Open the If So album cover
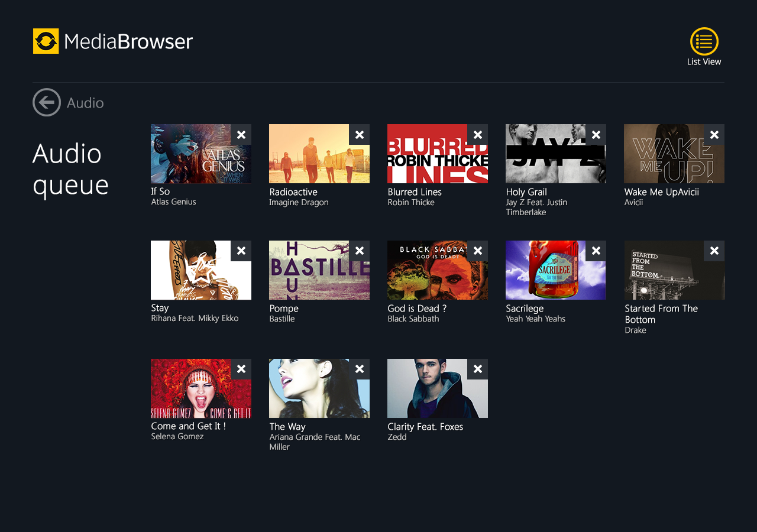Viewport: 757px width, 532px height. 201,154
